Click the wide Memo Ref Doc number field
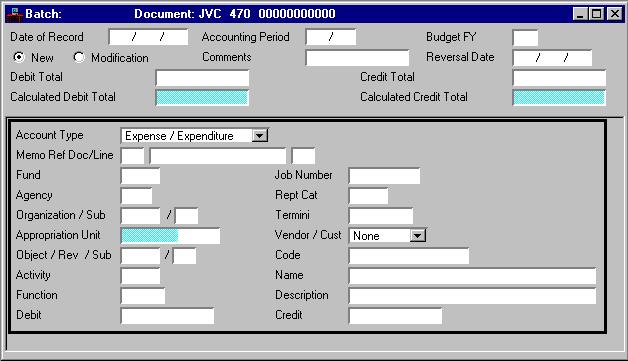Image resolution: width=628 pixels, height=361 pixels. coord(218,156)
